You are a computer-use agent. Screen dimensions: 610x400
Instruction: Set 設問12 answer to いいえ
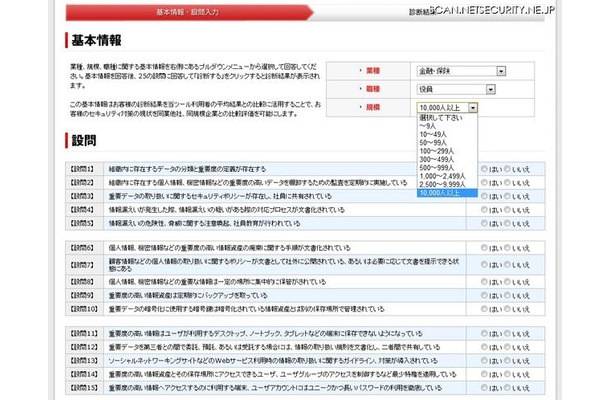pos(507,347)
